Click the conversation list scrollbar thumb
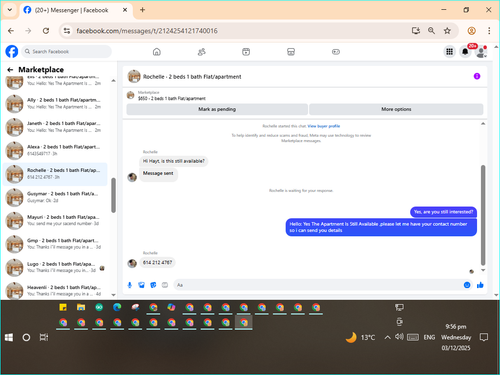 click(x=113, y=195)
